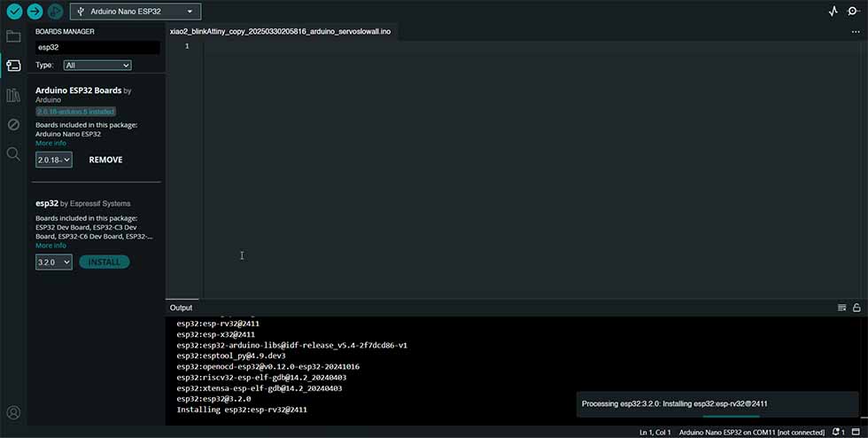Start the debugger with the Debug button
The width and height of the screenshot is (868, 438).
click(x=55, y=12)
